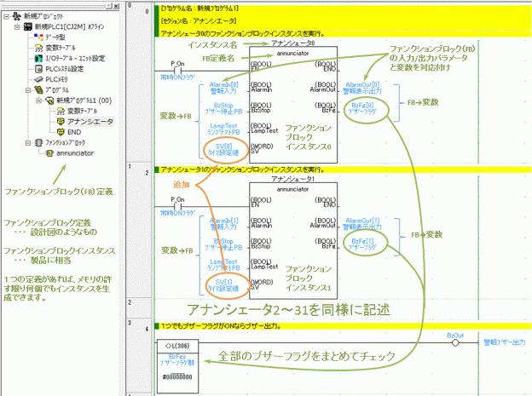
Task: Click the SV (WORD) pin of アナンシェータ1
Action: [x=262, y=284]
